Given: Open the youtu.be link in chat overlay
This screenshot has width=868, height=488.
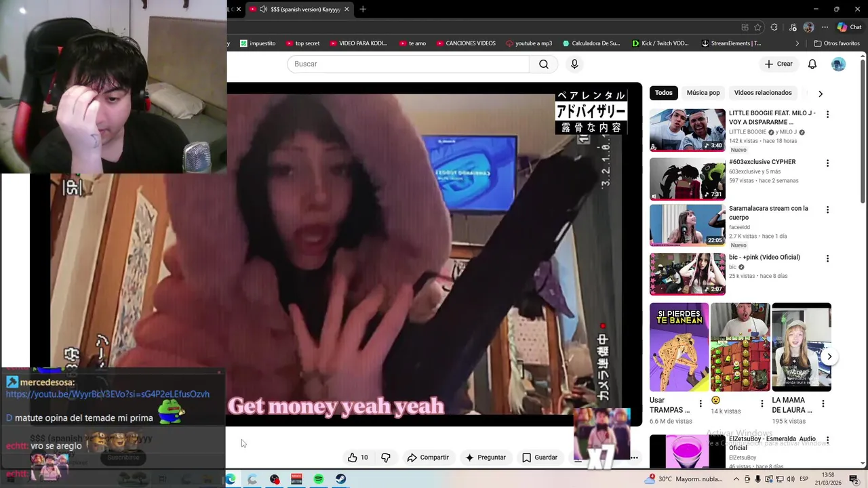Looking at the screenshot, I should 108,394.
